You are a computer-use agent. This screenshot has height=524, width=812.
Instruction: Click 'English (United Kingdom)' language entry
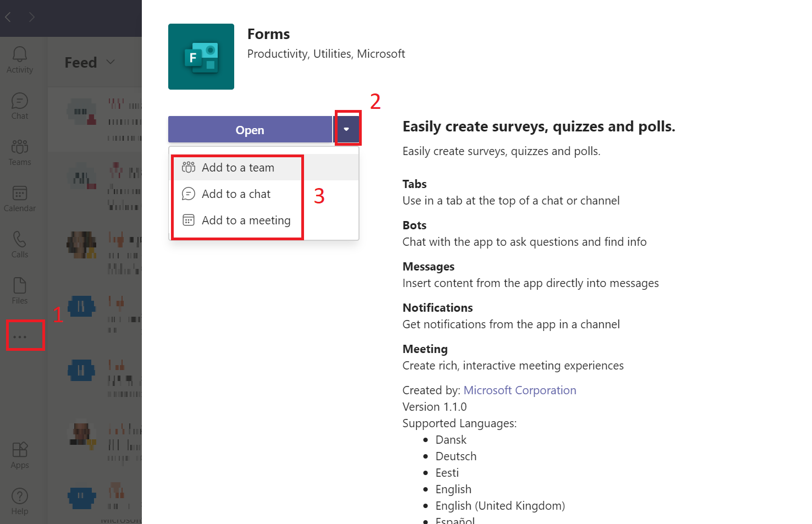click(500, 506)
